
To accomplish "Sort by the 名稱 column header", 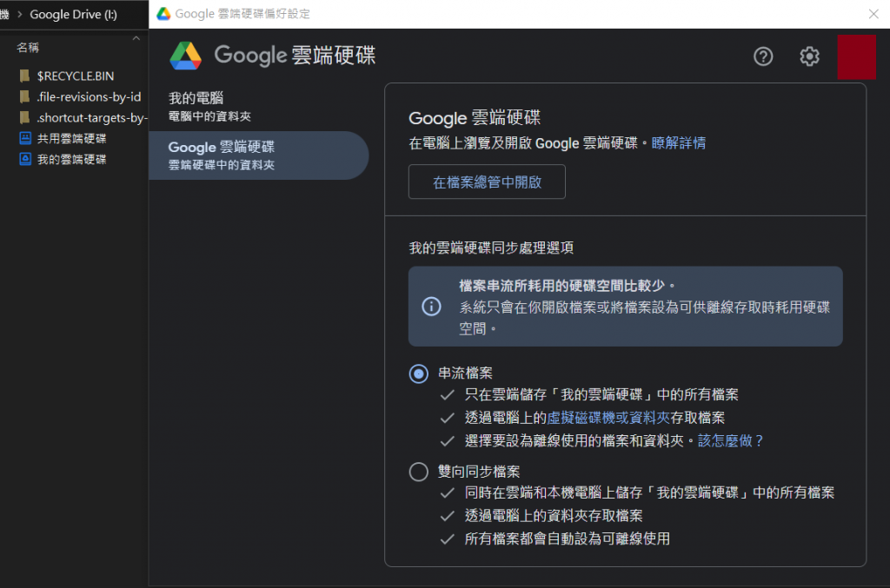I will pos(28,48).
